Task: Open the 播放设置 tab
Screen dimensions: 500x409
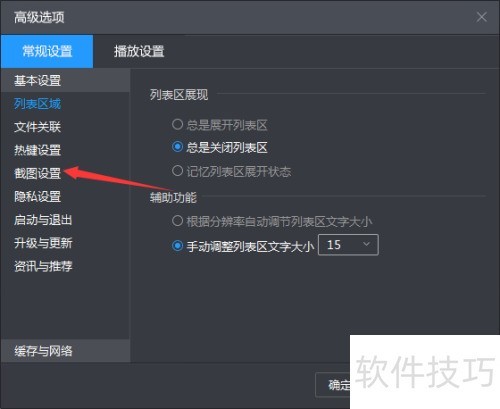Action: [139, 51]
